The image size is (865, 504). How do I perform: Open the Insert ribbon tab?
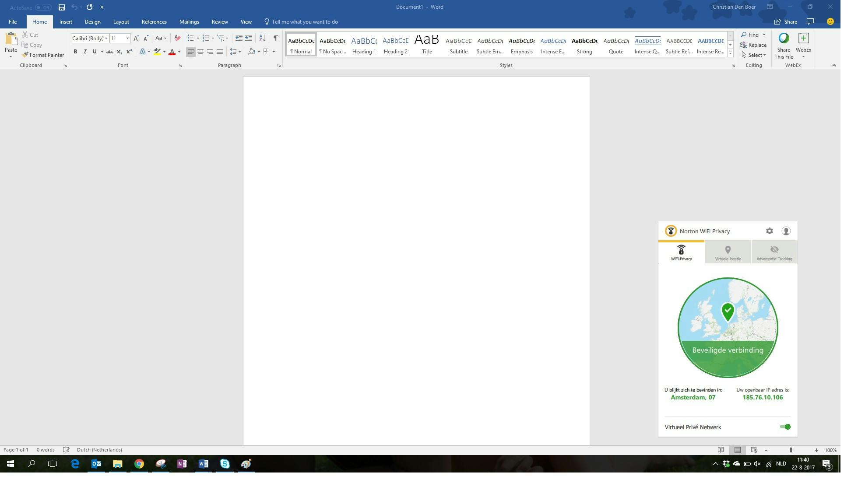(66, 22)
